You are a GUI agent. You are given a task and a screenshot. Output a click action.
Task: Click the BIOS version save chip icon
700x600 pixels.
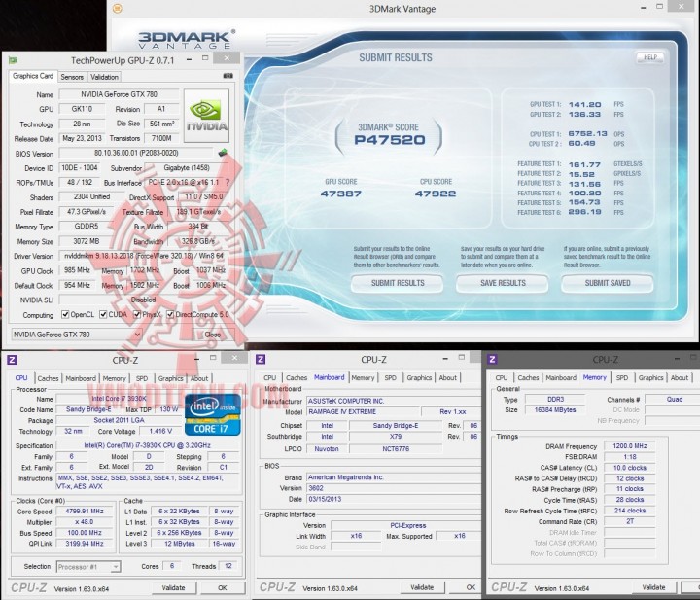pos(223,153)
